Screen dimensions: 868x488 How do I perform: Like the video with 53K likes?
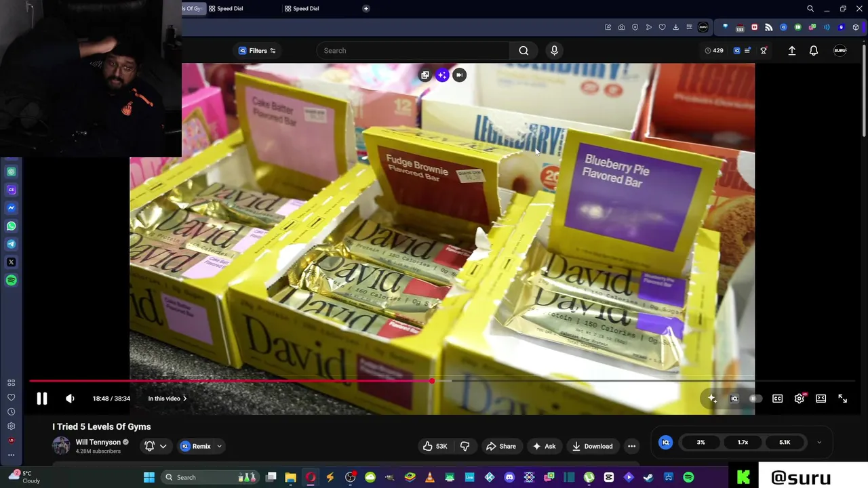point(435,446)
